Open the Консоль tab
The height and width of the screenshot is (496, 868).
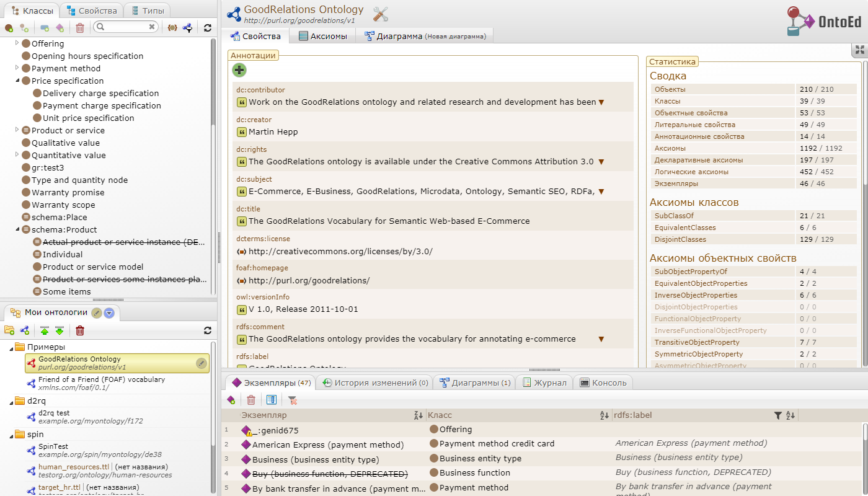point(603,383)
